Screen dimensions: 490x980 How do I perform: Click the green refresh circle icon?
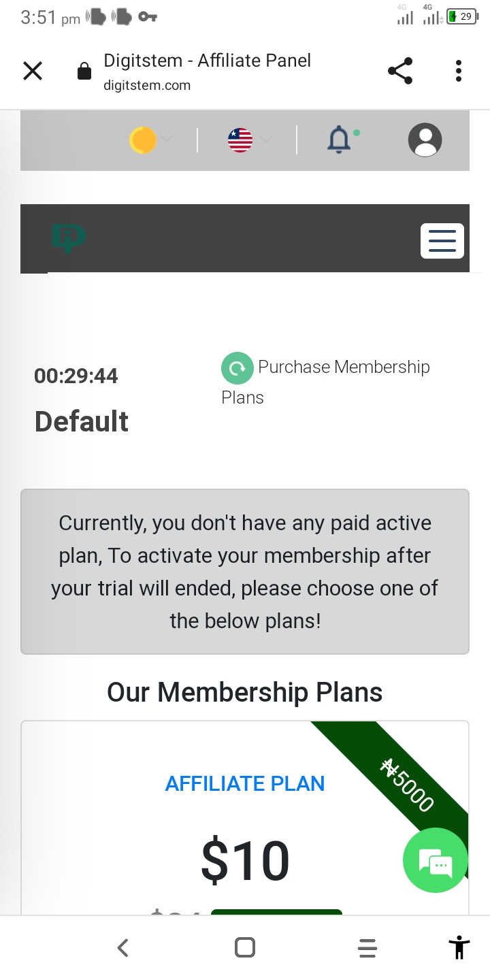tap(237, 368)
